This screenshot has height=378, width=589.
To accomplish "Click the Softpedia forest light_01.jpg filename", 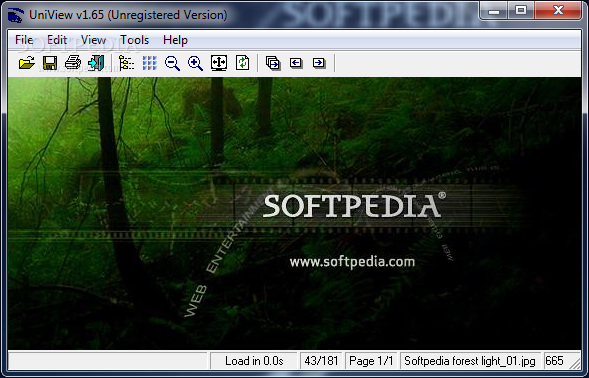I will [470, 361].
